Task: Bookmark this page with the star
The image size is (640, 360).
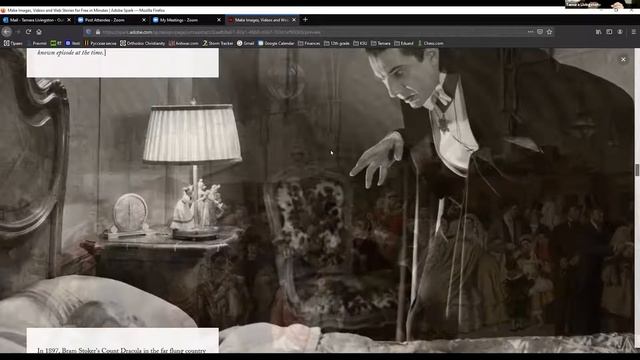Action: tap(549, 32)
